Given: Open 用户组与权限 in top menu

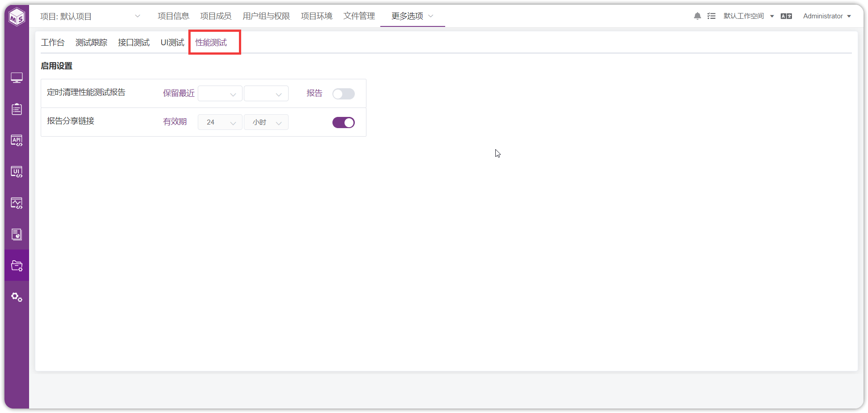Looking at the screenshot, I should point(266,16).
